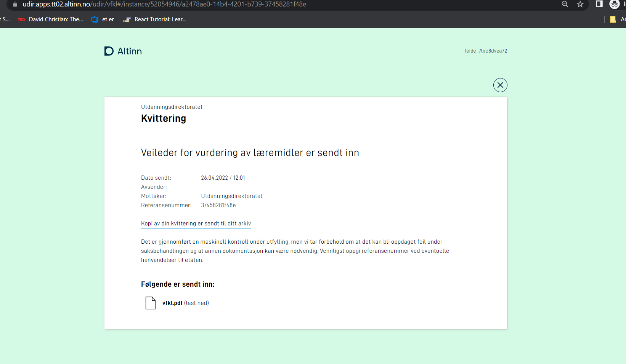The width and height of the screenshot is (626, 364).
Task: Click the feide_7lgc8dvea72 username label
Action: point(486,51)
